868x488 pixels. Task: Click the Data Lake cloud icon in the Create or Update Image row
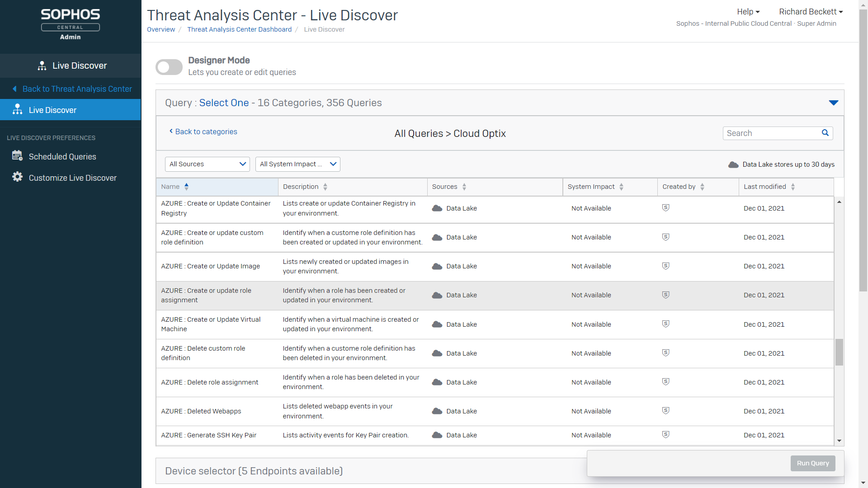click(x=437, y=266)
